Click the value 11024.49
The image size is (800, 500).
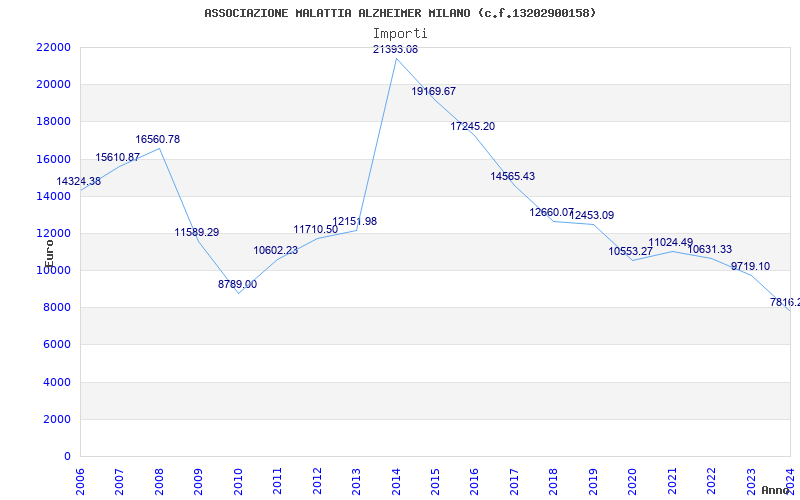click(x=671, y=243)
